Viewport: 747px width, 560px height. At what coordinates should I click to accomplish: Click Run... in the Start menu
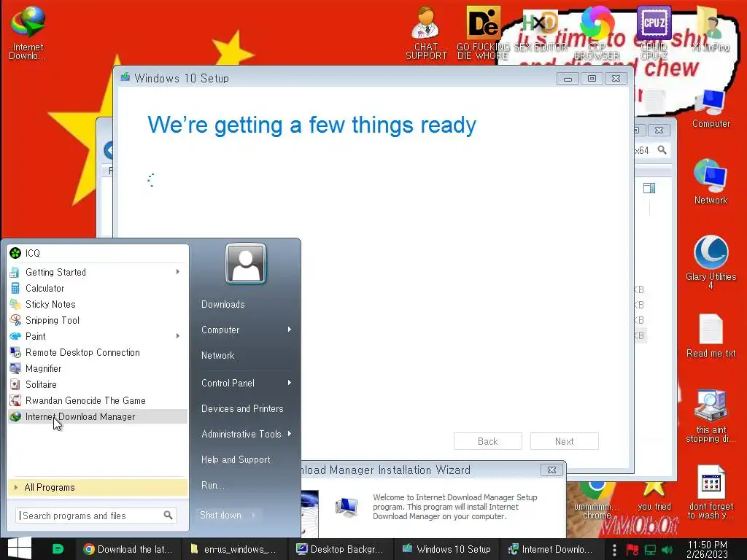(212, 485)
